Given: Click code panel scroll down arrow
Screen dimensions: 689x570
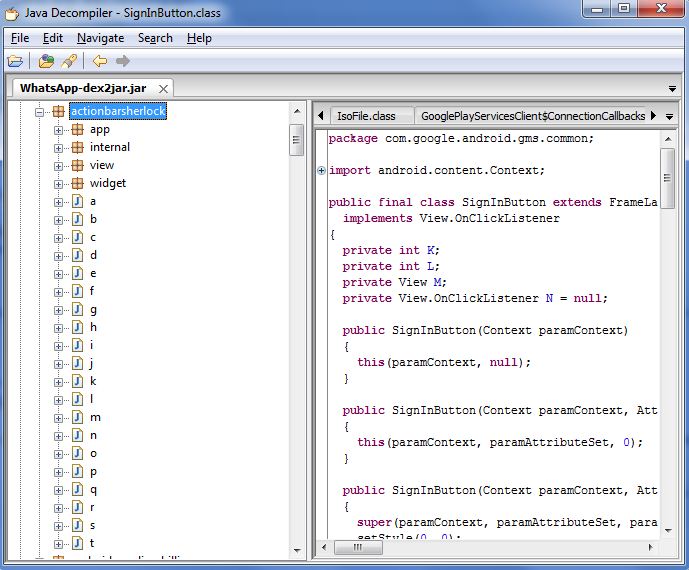Looking at the screenshot, I should pos(668,531).
